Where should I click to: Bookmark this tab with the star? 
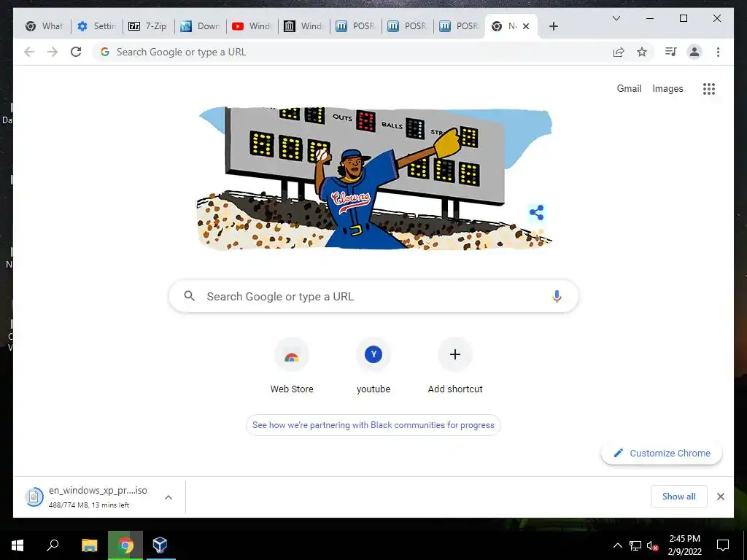click(x=642, y=52)
